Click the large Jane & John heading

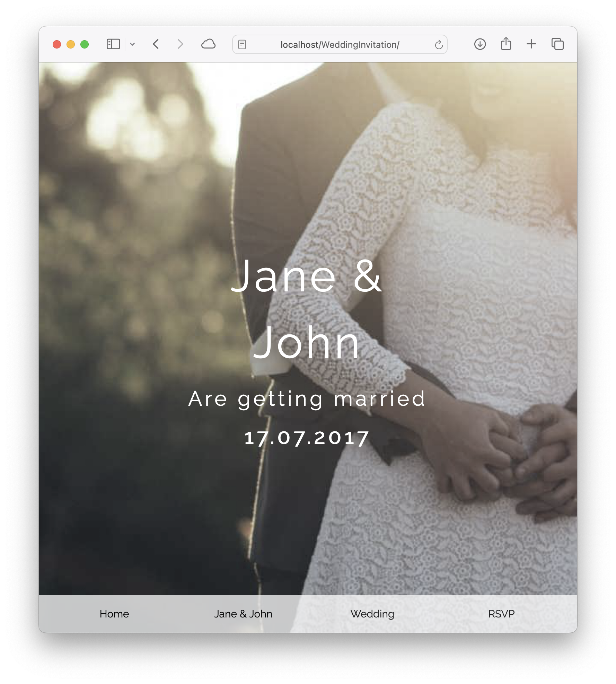(x=307, y=309)
